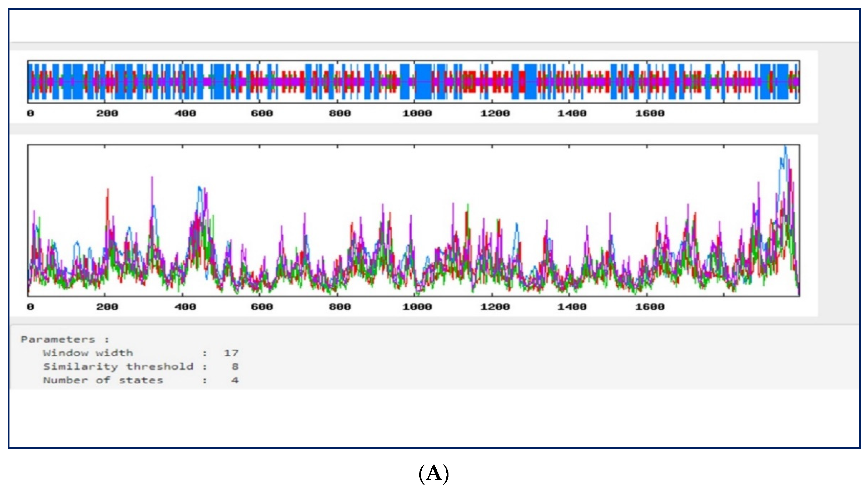Click the 600 tick label under lower plot
The width and height of the screenshot is (868, 493).
pyautogui.click(x=262, y=307)
